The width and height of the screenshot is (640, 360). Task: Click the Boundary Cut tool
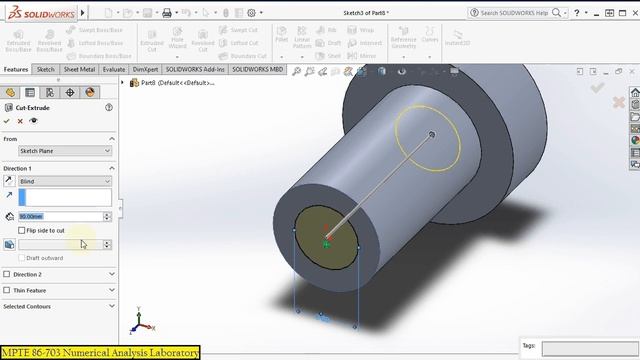click(242, 56)
